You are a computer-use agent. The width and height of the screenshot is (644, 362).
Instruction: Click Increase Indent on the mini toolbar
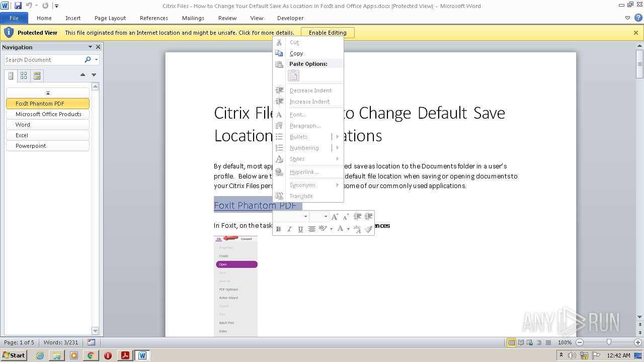(x=368, y=217)
